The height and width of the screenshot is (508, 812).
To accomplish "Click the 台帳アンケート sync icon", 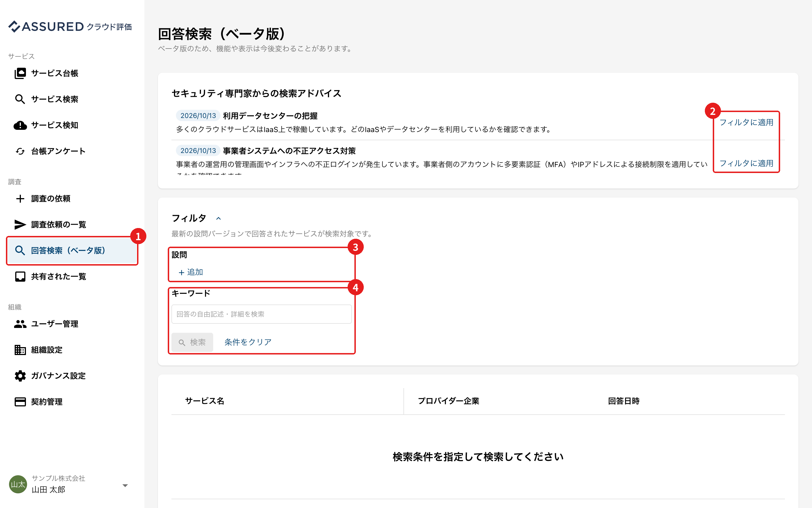I will pyautogui.click(x=20, y=151).
